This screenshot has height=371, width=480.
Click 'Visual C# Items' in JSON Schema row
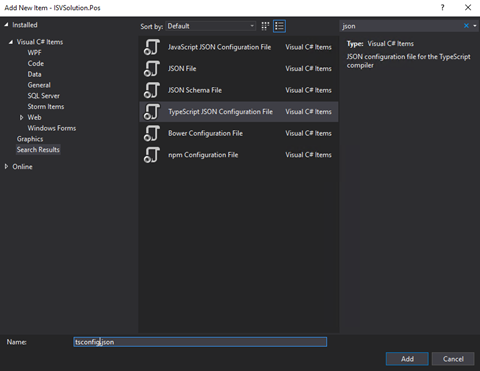coord(308,90)
